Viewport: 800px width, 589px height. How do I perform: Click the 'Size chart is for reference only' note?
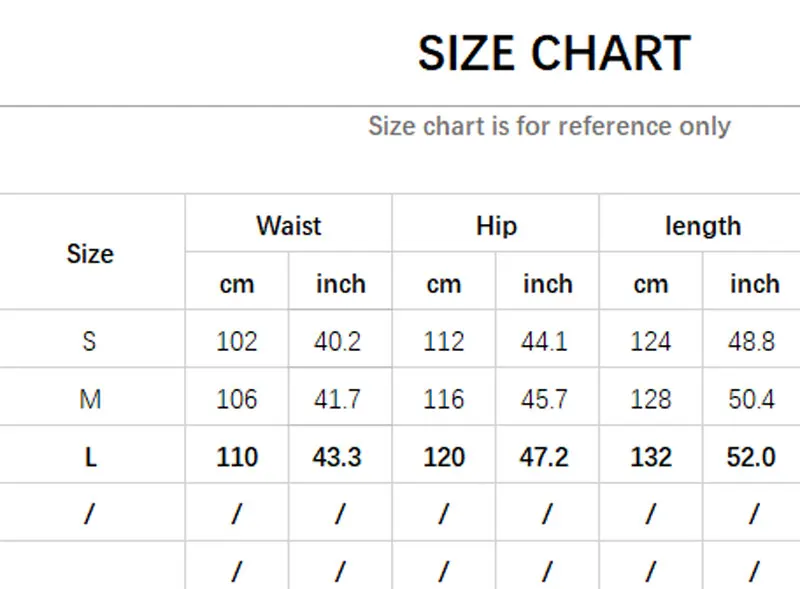click(x=549, y=126)
